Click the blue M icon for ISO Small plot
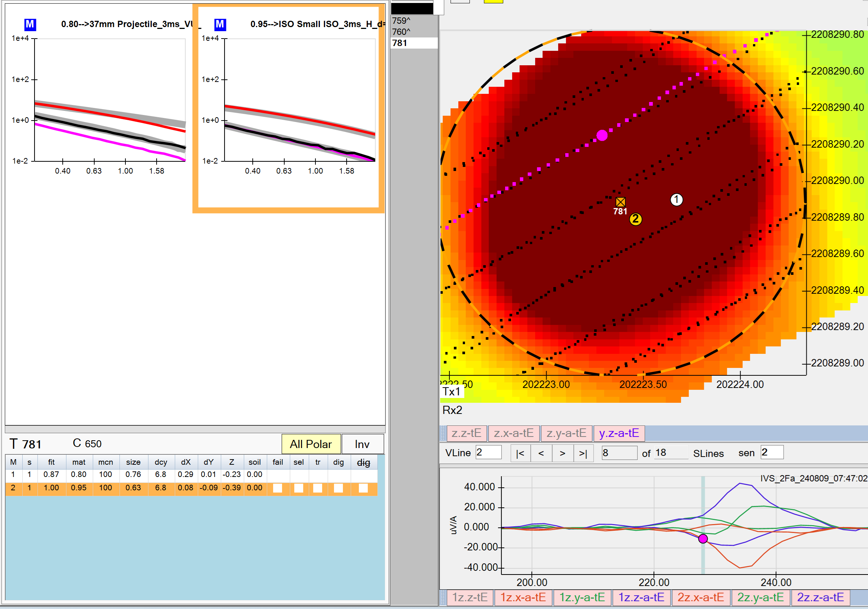Screen dimensions: 868x609 point(220,24)
